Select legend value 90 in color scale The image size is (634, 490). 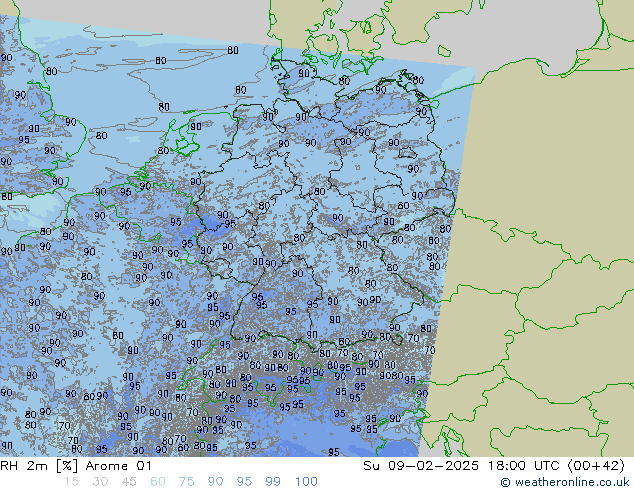[215, 482]
